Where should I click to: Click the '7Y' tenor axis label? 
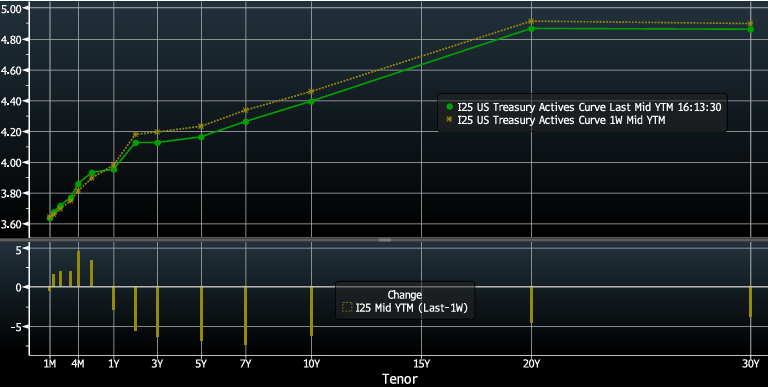click(245, 364)
